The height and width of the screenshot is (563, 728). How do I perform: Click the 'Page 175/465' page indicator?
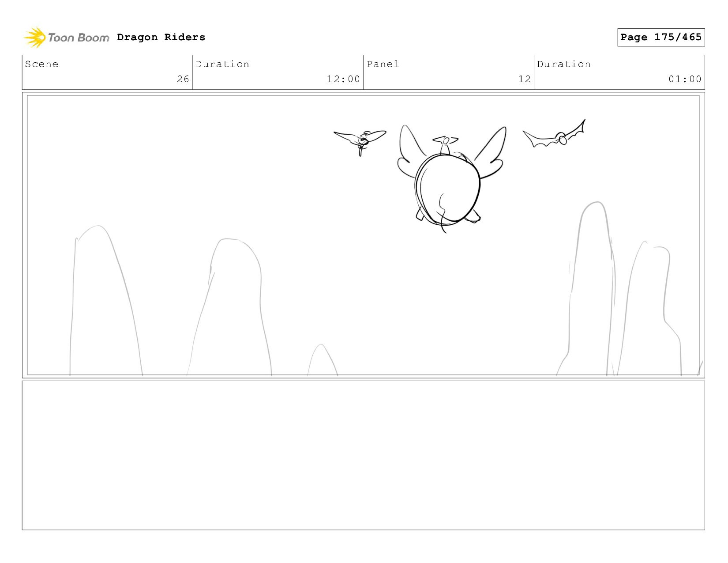[661, 37]
